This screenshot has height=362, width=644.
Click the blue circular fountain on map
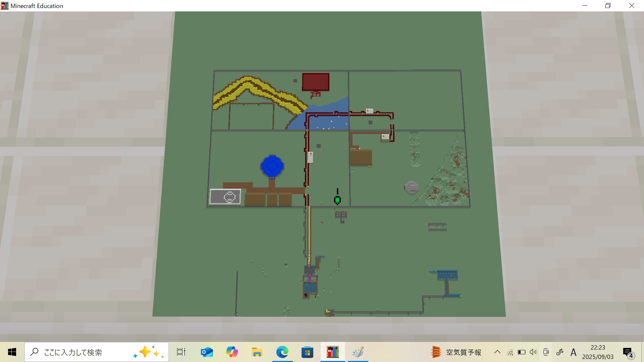click(x=272, y=166)
